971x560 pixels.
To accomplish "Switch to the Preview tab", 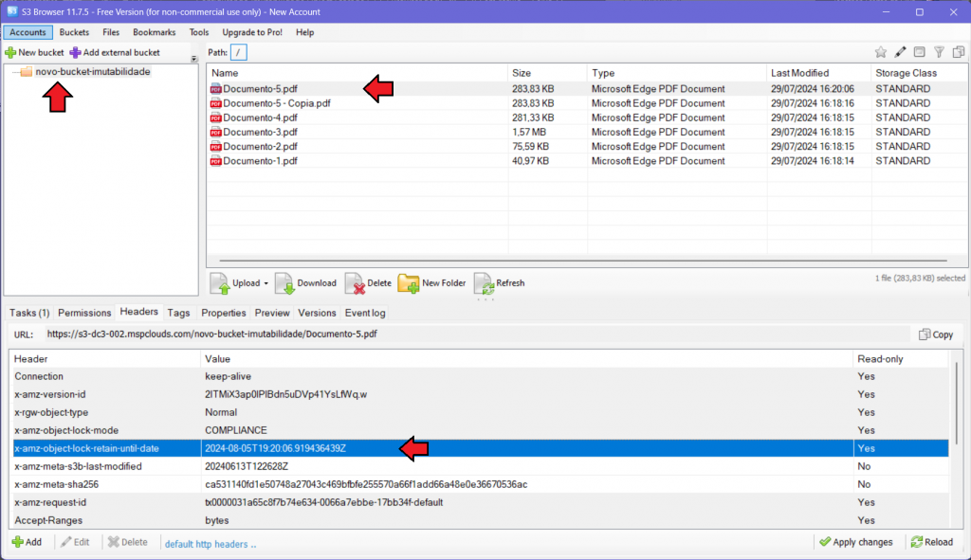I will pos(272,313).
